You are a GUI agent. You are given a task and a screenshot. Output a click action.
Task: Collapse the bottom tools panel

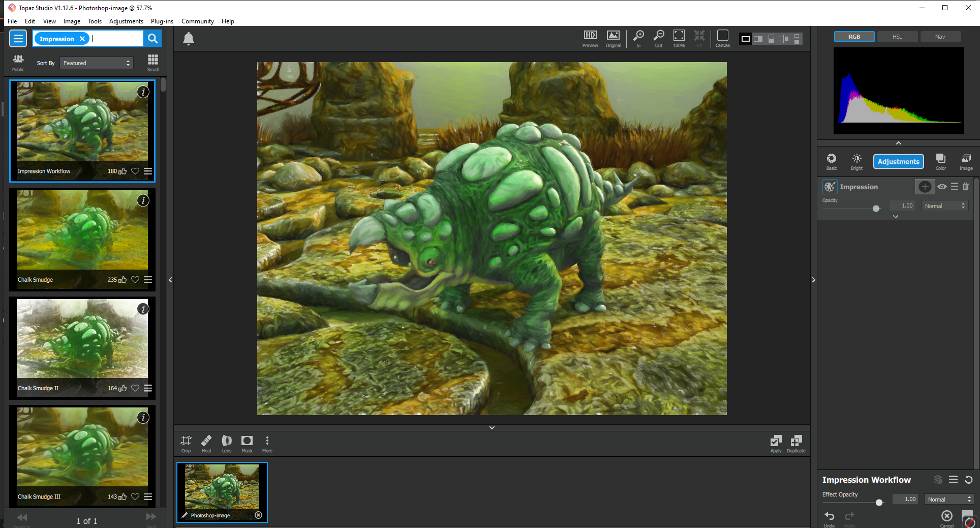tap(492, 428)
